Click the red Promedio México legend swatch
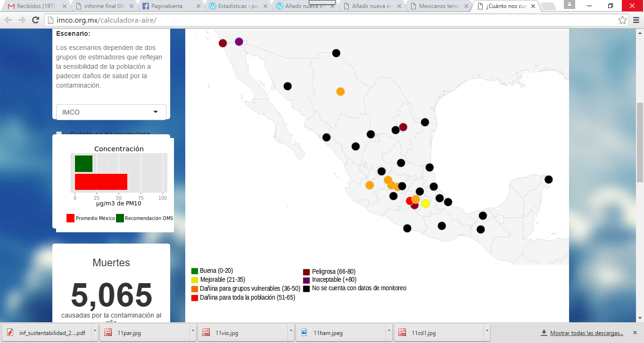644x343 pixels. (70, 218)
